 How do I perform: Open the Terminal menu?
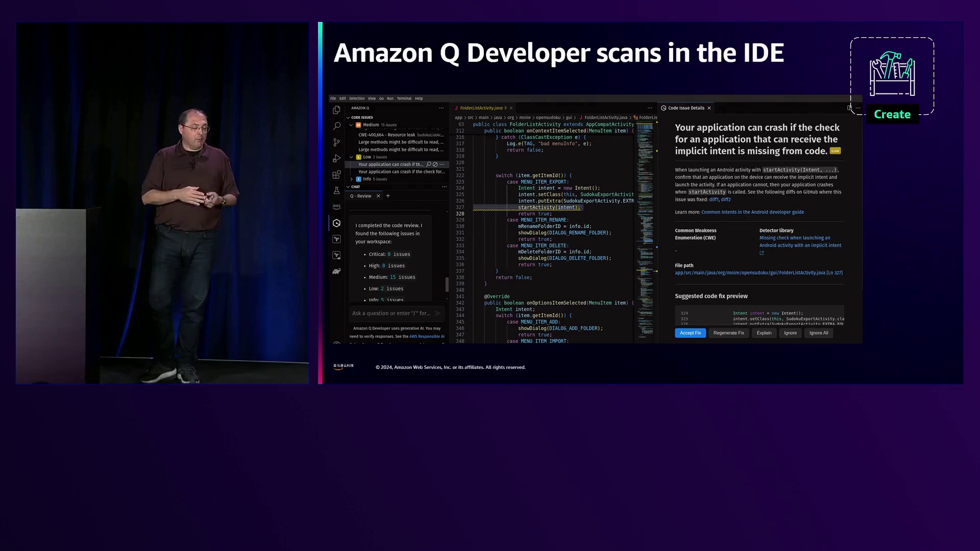click(404, 98)
